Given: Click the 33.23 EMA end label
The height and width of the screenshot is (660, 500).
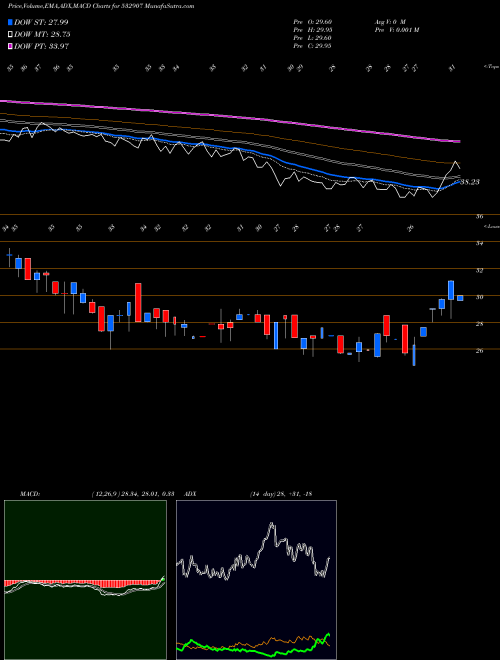Looking at the screenshot, I should 470,182.
